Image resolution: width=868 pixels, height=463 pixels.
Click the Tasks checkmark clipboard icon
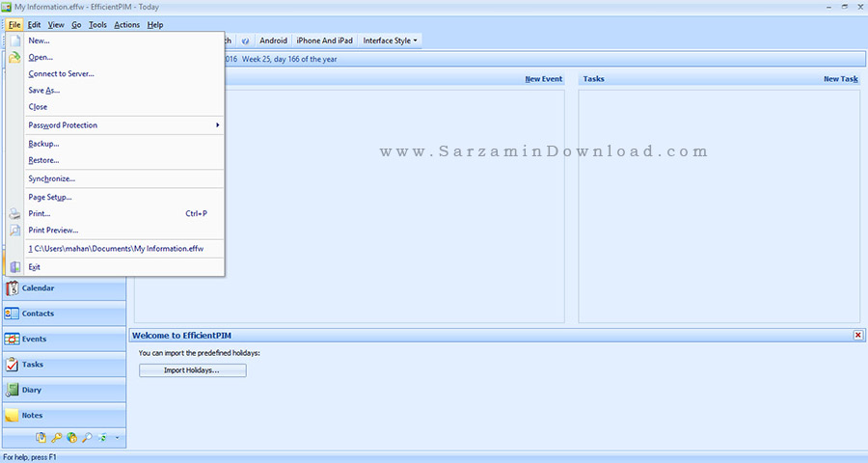[12, 365]
